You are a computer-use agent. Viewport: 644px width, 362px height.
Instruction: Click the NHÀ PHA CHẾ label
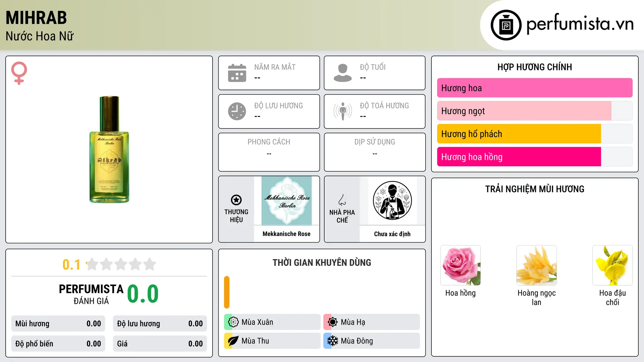pyautogui.click(x=342, y=216)
